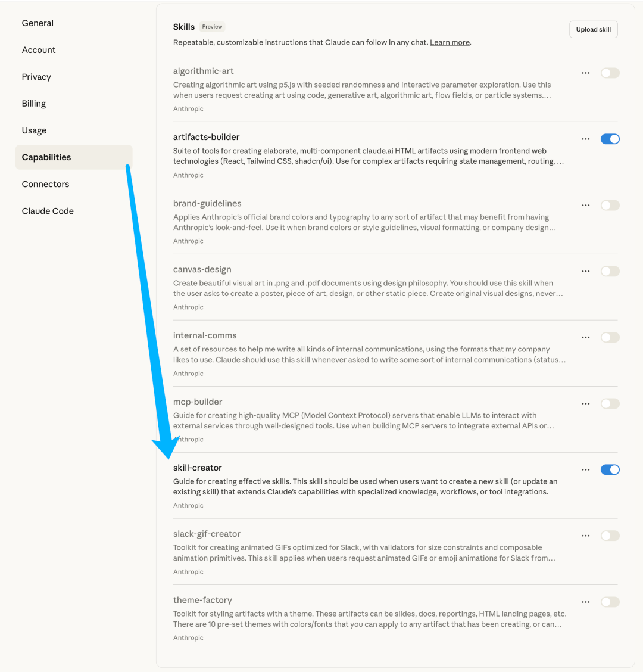
Task: Open the theme-factory three-dot menu
Action: pos(586,602)
